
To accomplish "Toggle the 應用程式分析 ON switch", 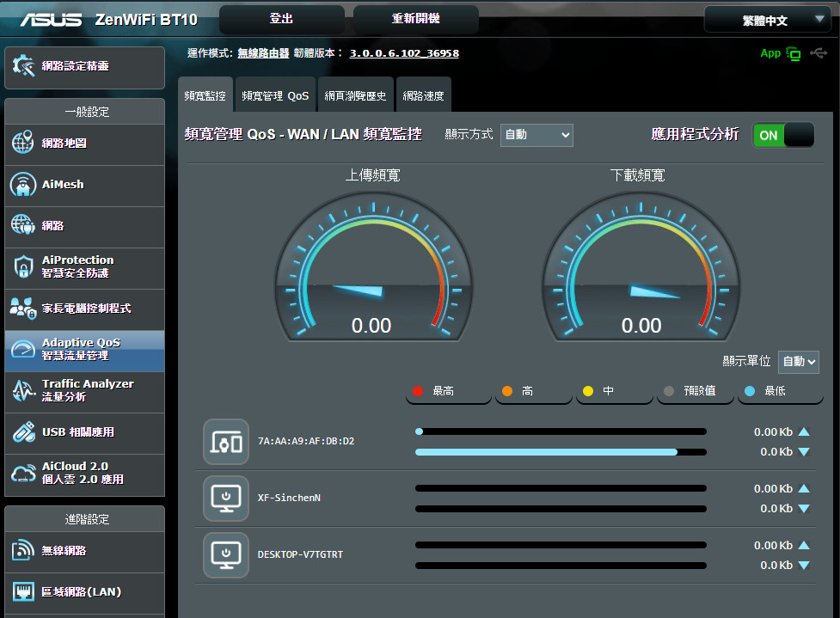I will pos(783,135).
